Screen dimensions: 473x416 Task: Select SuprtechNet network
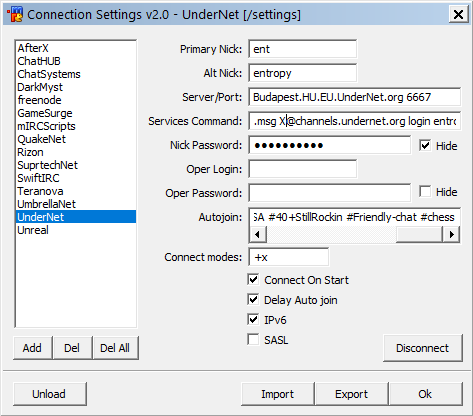click(76, 165)
